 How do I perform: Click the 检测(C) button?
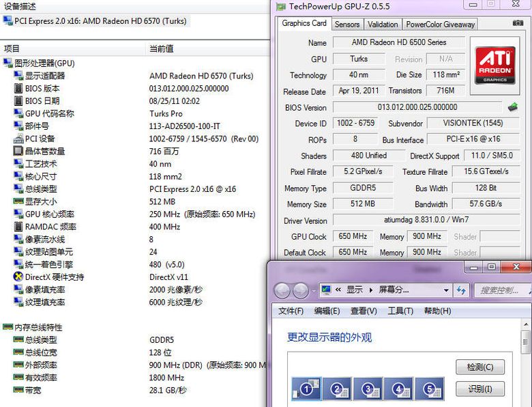[x=480, y=367]
